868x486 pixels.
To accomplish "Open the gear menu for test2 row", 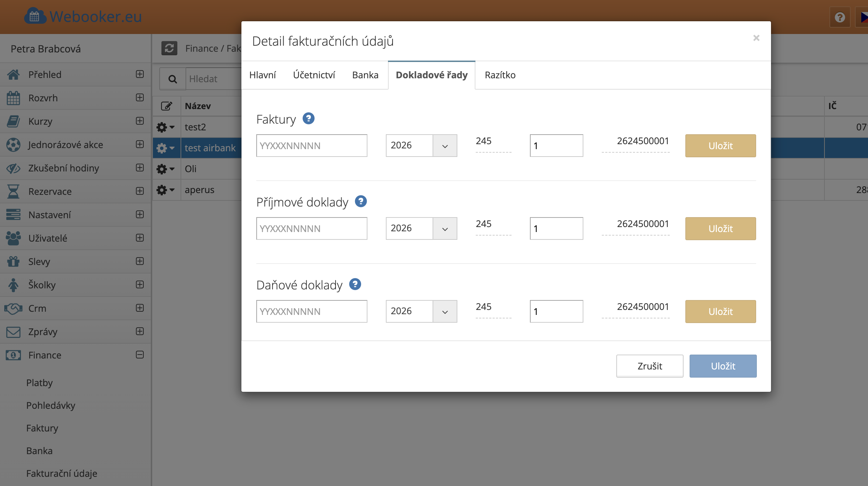I will click(165, 127).
